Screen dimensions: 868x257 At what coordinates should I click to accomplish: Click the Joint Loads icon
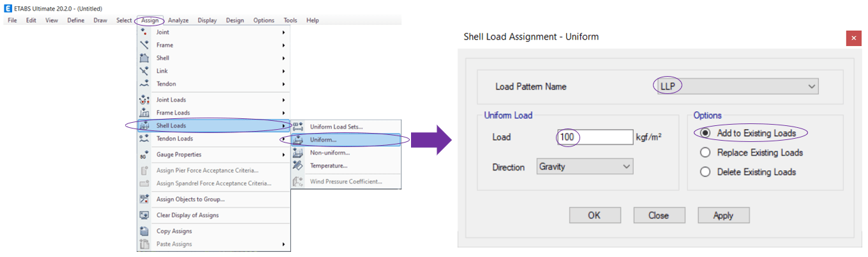coord(144,100)
